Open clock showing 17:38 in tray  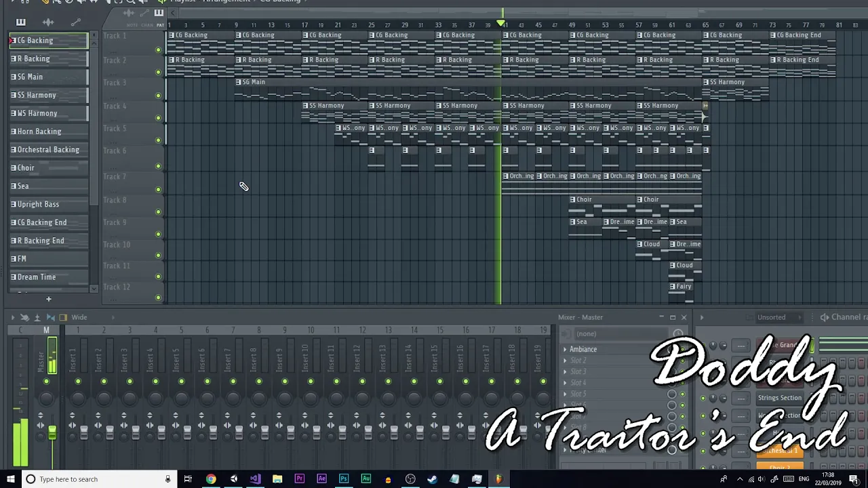click(x=828, y=479)
